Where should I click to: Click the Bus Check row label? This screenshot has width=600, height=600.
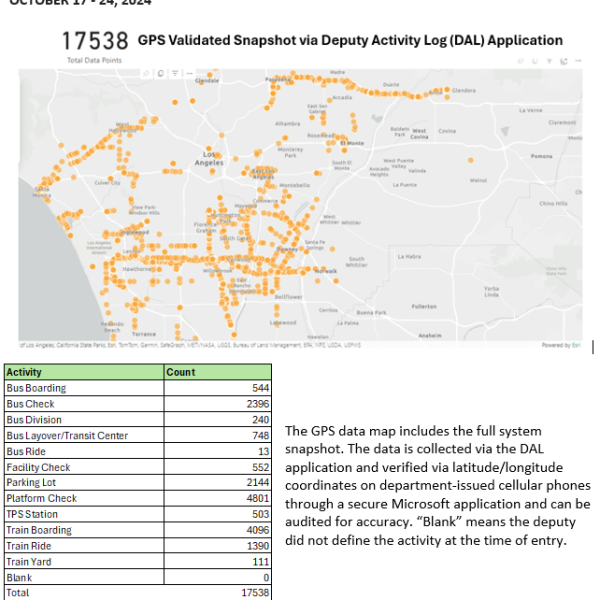[x=29, y=404]
